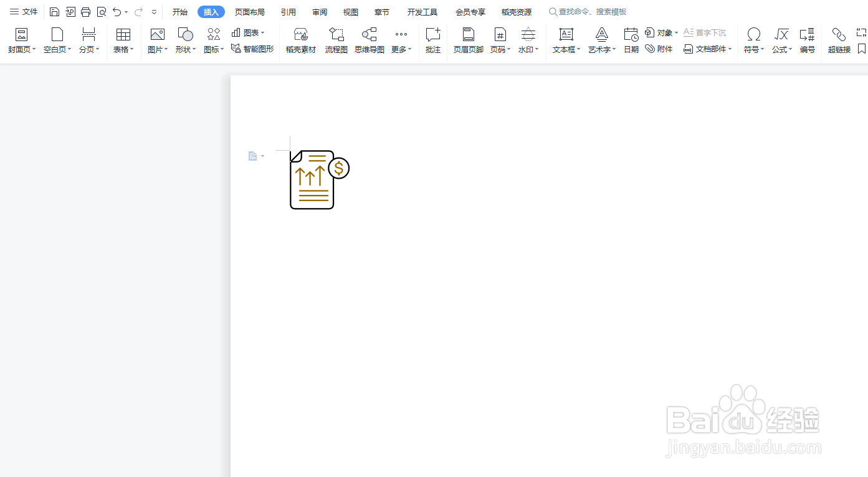
Task: Open the 水印 watermark menu
Action: pyautogui.click(x=528, y=40)
